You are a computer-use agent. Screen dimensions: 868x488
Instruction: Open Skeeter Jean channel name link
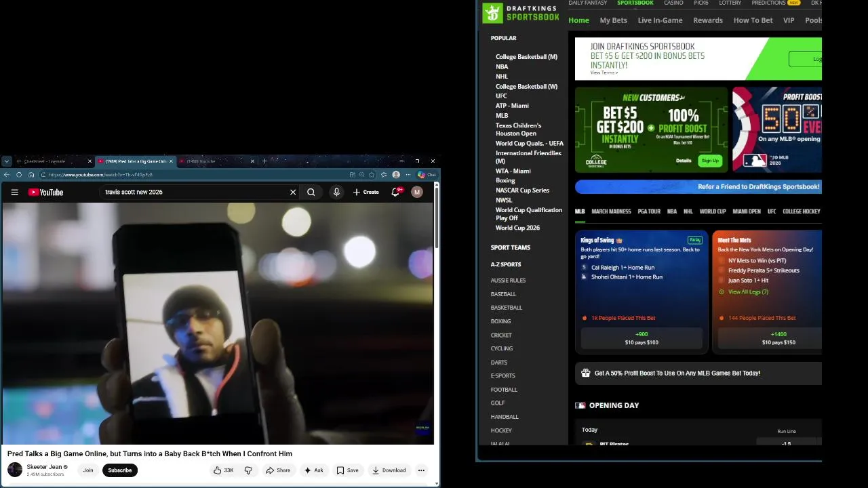click(44, 467)
